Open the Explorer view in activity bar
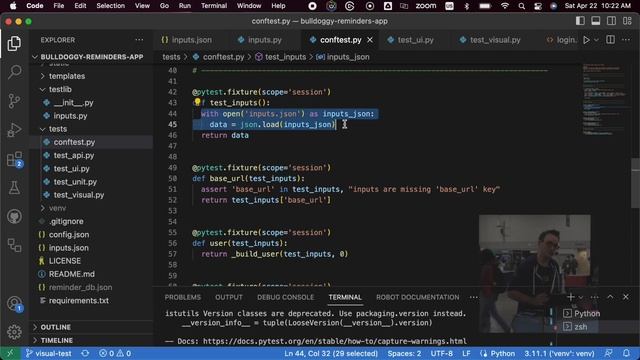 (x=14, y=43)
